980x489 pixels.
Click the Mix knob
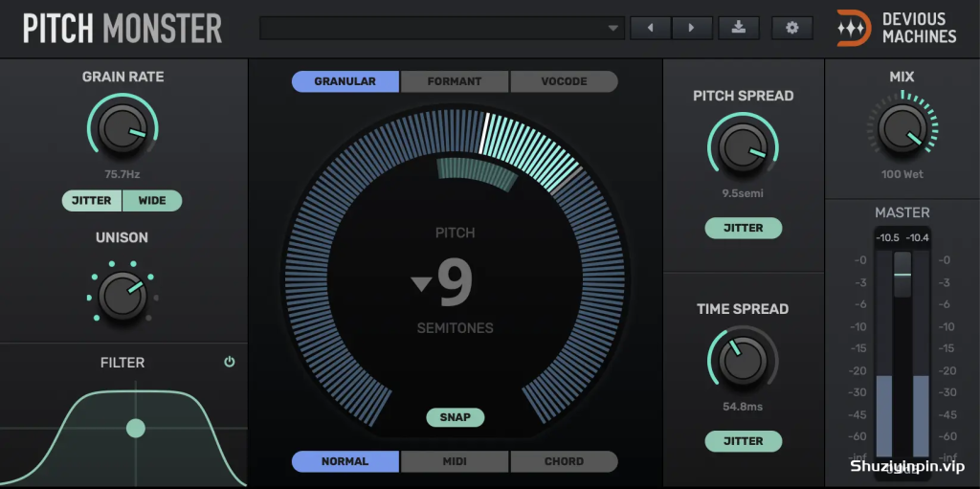coord(902,128)
